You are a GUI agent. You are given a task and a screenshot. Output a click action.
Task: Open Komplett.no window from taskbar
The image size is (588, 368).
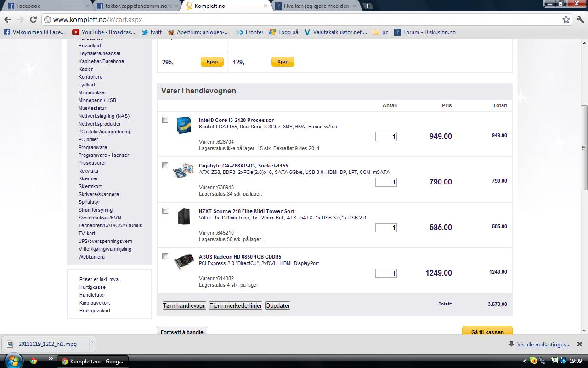(x=93, y=361)
